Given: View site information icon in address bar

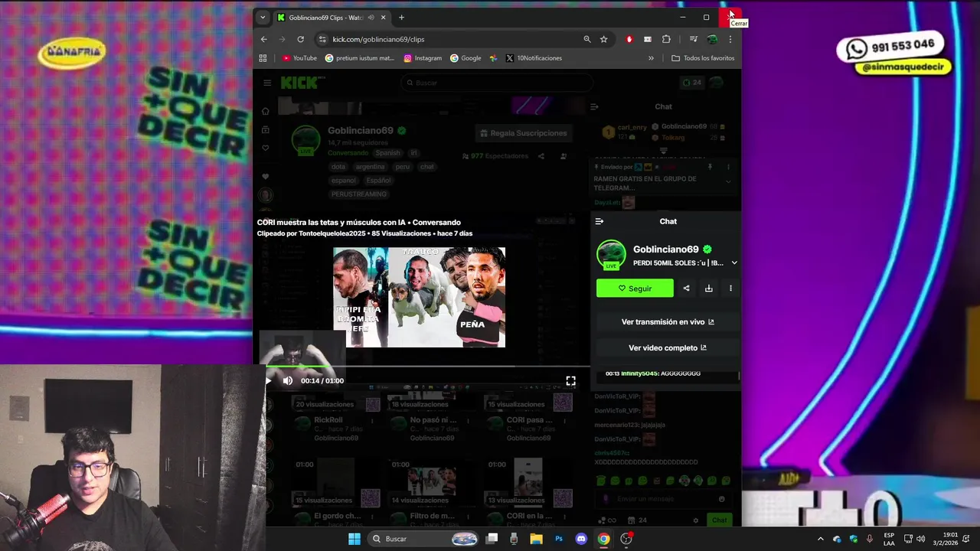Looking at the screenshot, I should pos(323,39).
